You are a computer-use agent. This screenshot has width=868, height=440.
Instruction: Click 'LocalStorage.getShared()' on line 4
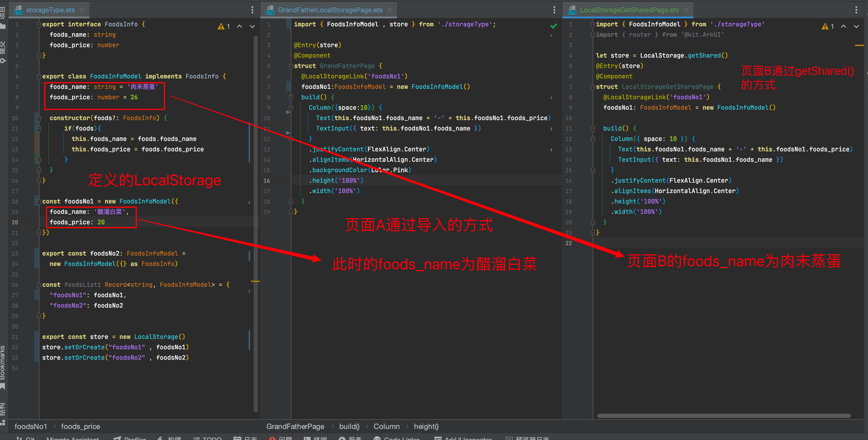point(684,56)
